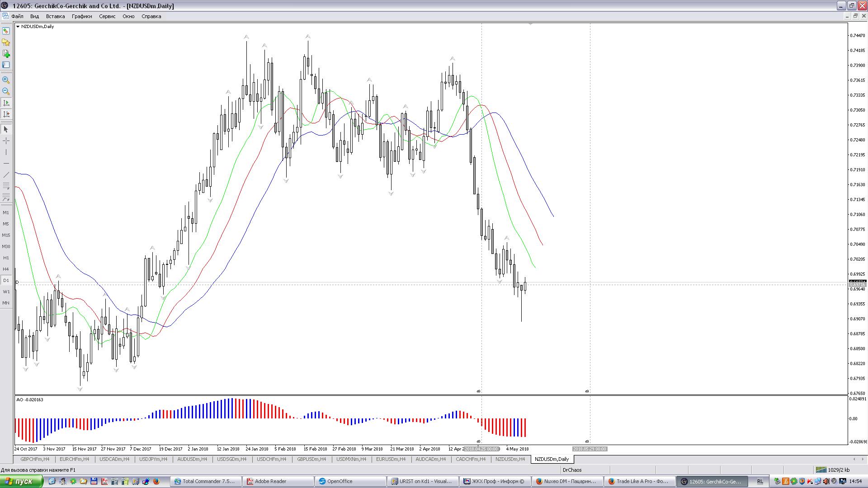Image resolution: width=868 pixels, height=488 pixels.
Task: Switch chart to M5 timeframe
Action: pyautogui.click(x=6, y=224)
